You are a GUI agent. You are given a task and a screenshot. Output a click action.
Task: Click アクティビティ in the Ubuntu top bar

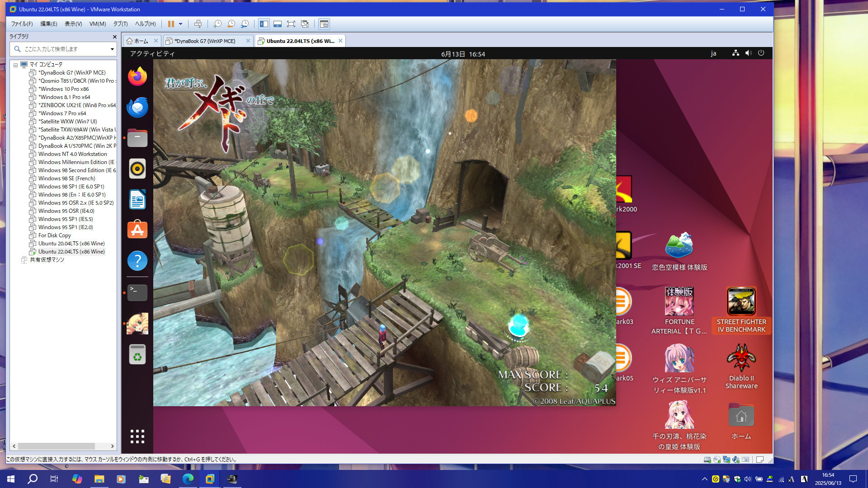tap(152, 54)
